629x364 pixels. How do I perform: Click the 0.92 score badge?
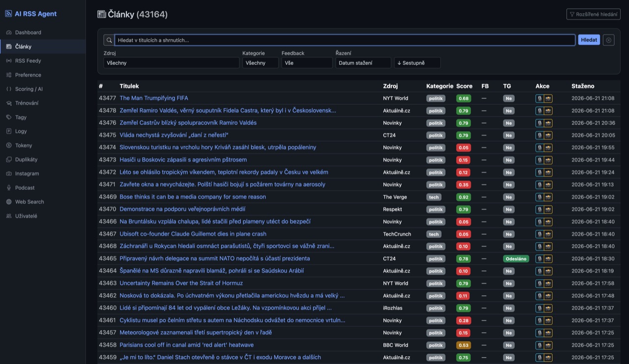[x=463, y=197]
